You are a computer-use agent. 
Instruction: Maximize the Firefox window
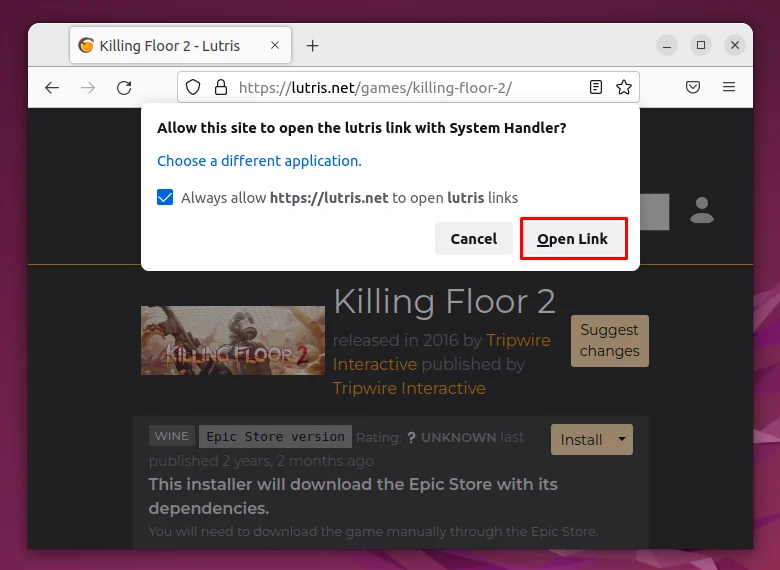(x=701, y=45)
